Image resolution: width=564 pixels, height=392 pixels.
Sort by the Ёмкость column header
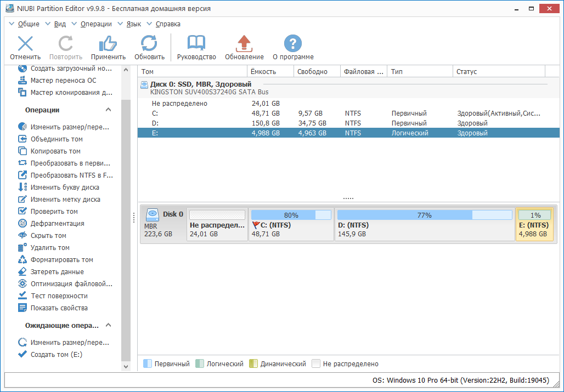[270, 71]
